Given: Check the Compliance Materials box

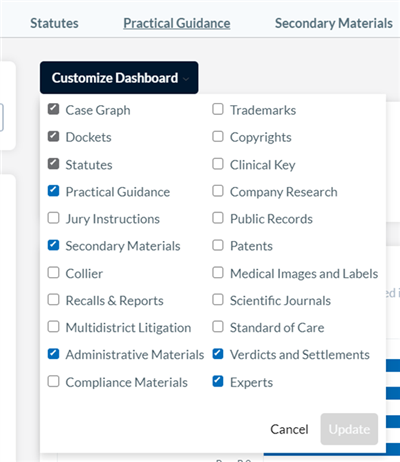Looking at the screenshot, I should [x=53, y=381].
